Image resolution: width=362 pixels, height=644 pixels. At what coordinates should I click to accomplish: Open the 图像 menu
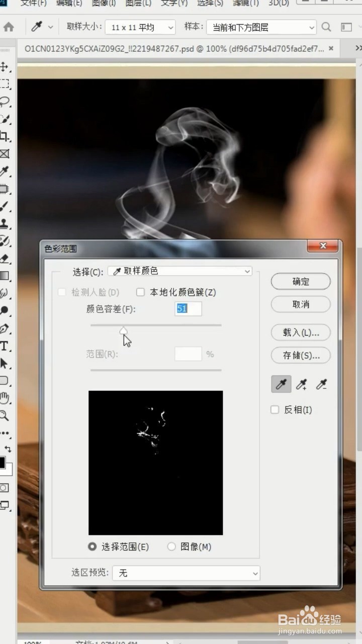[x=104, y=3]
